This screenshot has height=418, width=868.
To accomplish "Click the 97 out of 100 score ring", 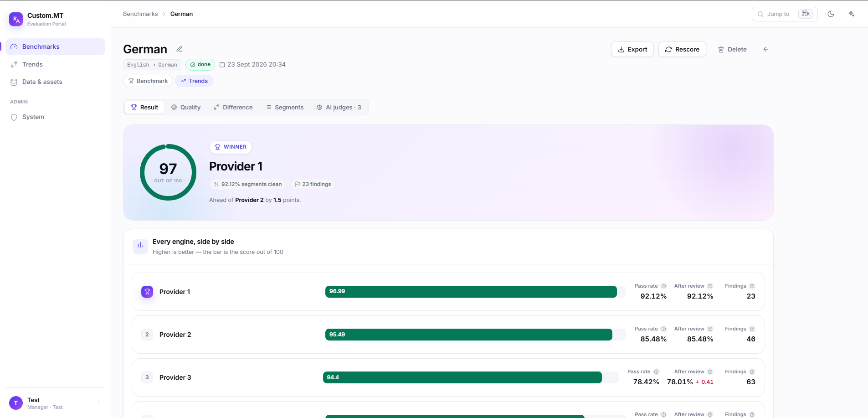I will point(168,172).
